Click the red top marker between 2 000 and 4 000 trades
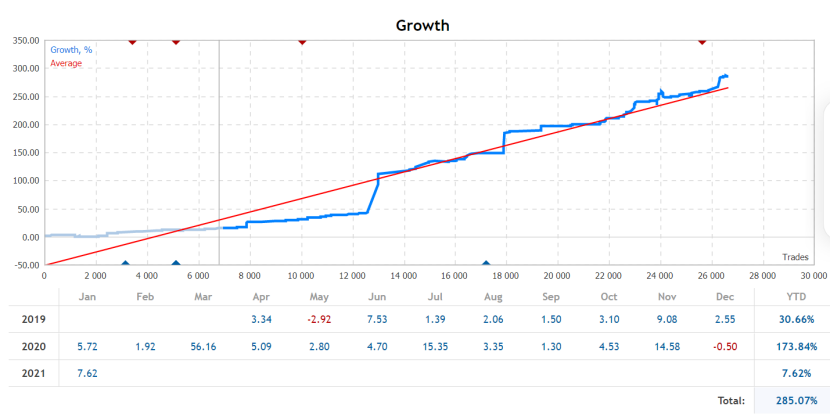Viewport: 831px width, 418px height. tap(132, 42)
